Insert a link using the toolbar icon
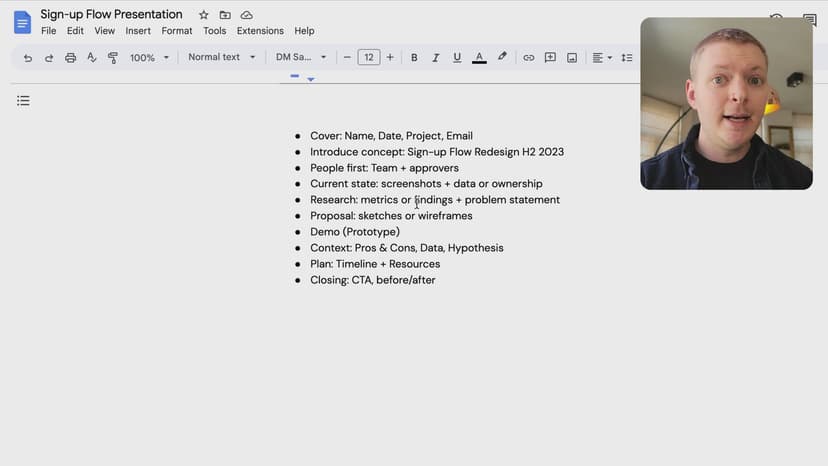828x466 pixels. [x=529, y=58]
